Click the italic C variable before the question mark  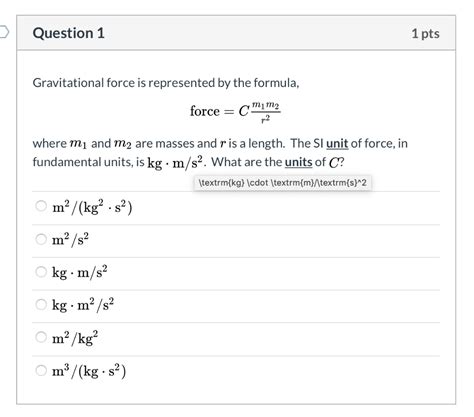click(x=333, y=163)
